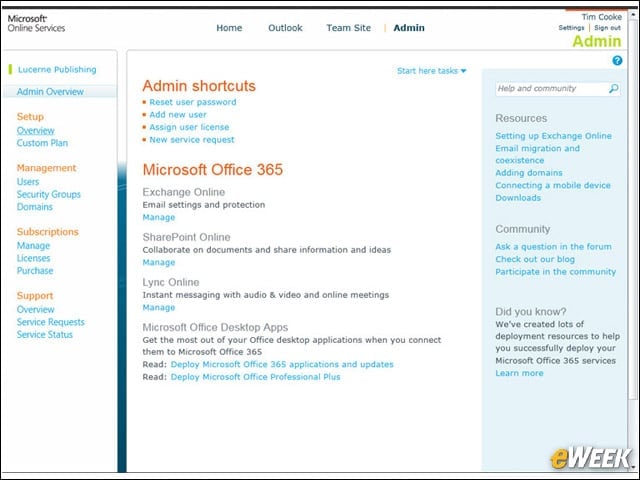This screenshot has height=480, width=640.
Task: Click Learn more under Did you know
Action: pos(519,373)
